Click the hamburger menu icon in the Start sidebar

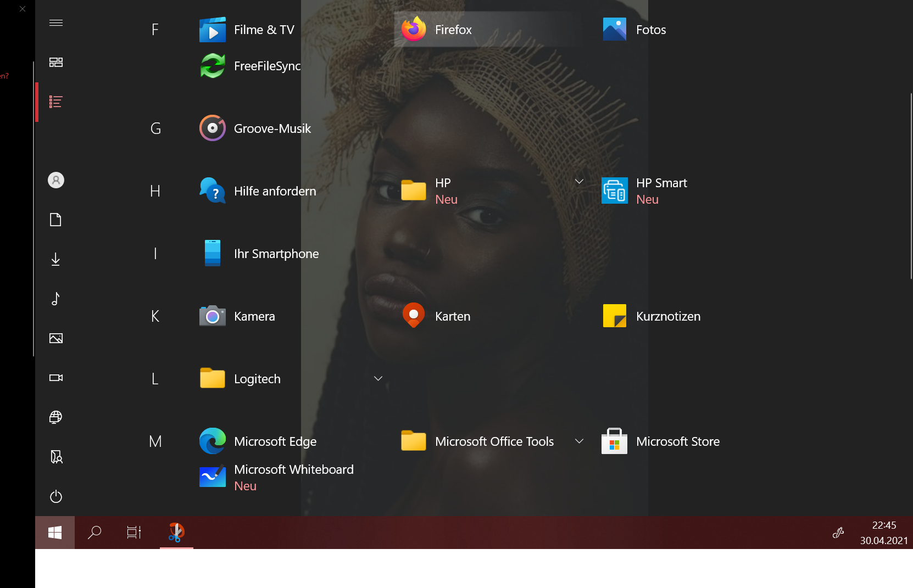56,23
